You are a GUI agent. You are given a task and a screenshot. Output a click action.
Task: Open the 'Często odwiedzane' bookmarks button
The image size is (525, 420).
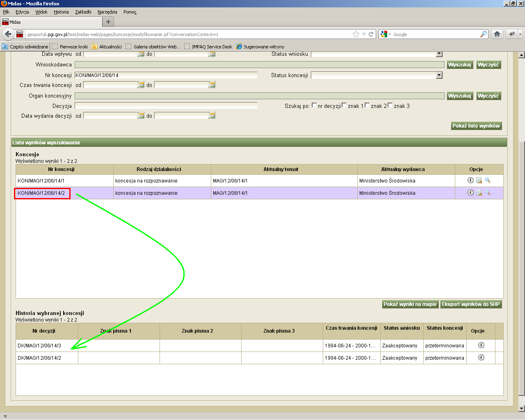25,47
